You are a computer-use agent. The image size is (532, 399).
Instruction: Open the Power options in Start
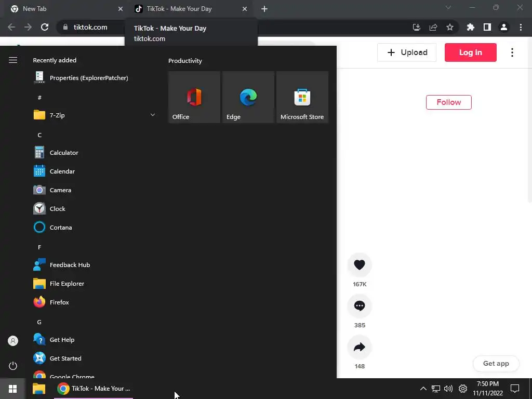pyautogui.click(x=13, y=366)
